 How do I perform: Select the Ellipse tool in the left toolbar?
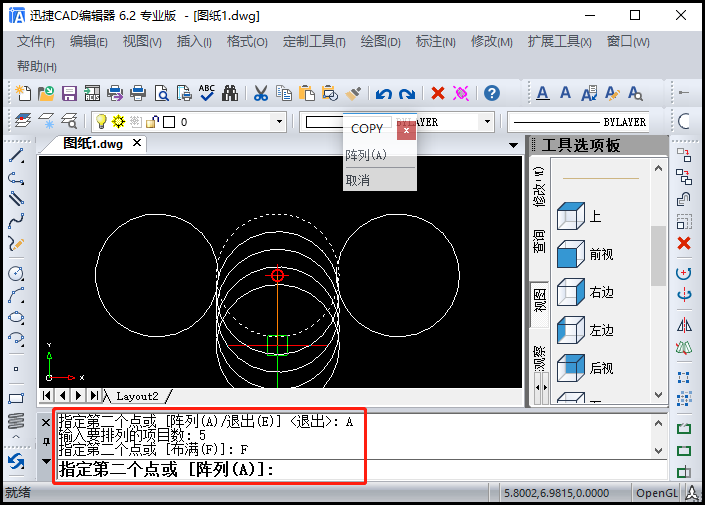click(16, 317)
